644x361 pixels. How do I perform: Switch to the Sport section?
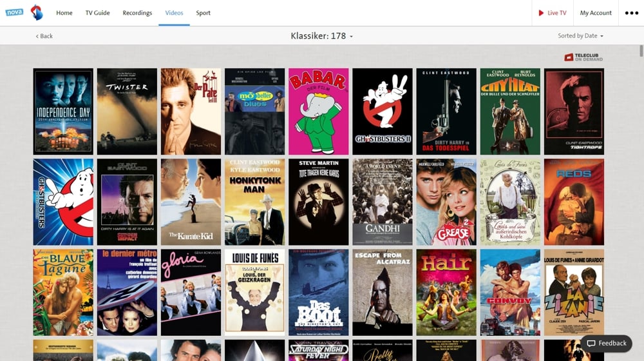(203, 13)
